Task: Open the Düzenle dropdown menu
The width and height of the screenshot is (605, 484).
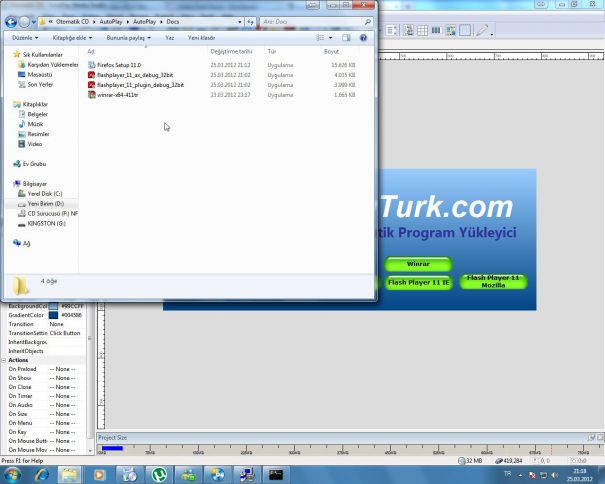Action: pyautogui.click(x=25, y=38)
